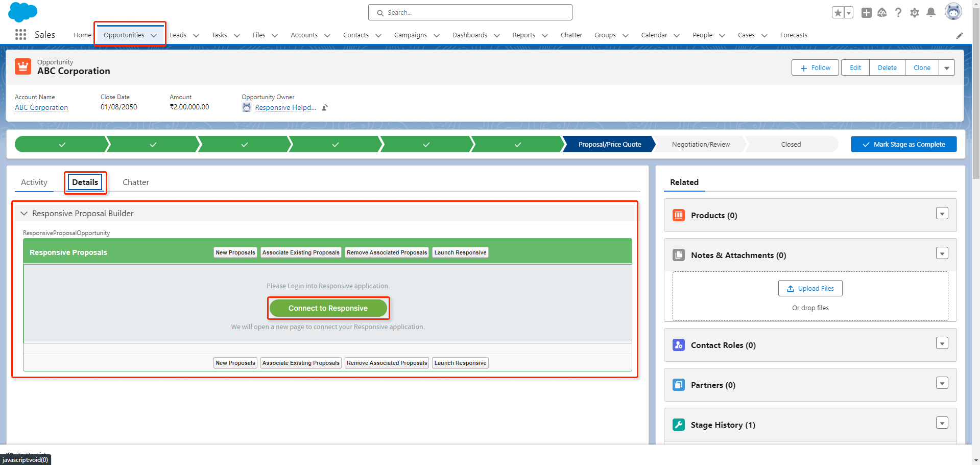Open the Calendar tab dropdown chevron
Viewport: 980px width, 465px height.
pyautogui.click(x=677, y=35)
